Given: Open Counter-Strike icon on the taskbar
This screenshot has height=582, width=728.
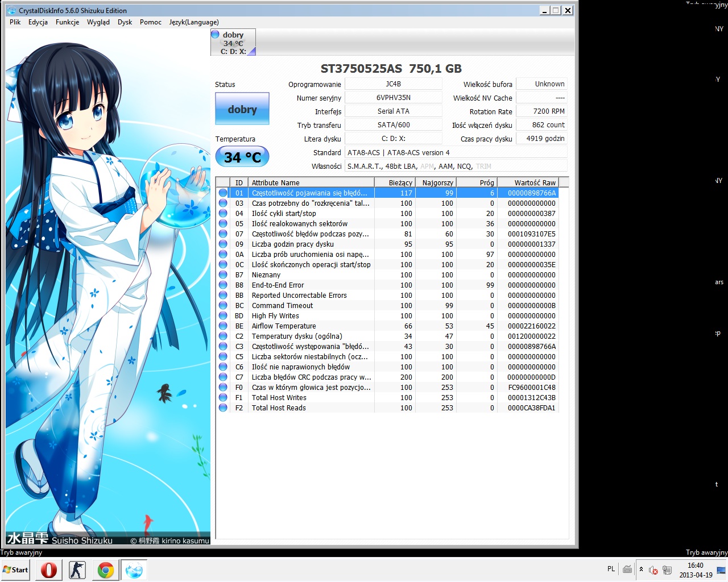Looking at the screenshot, I should (77, 570).
